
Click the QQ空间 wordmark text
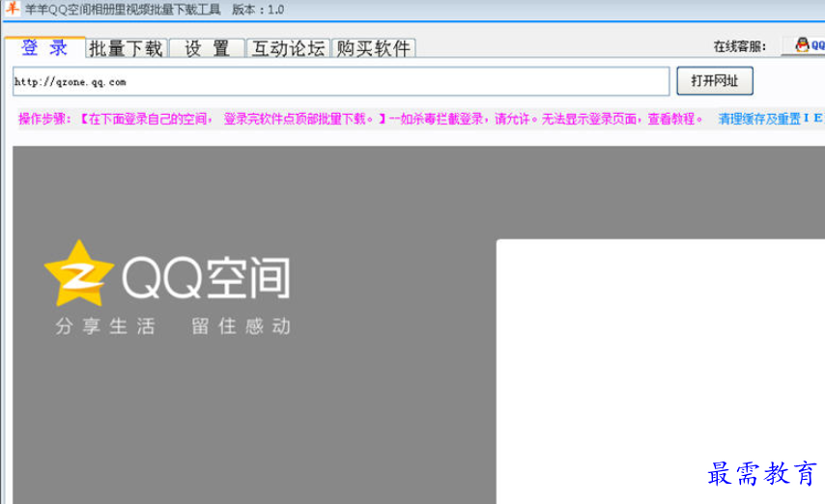tap(207, 277)
